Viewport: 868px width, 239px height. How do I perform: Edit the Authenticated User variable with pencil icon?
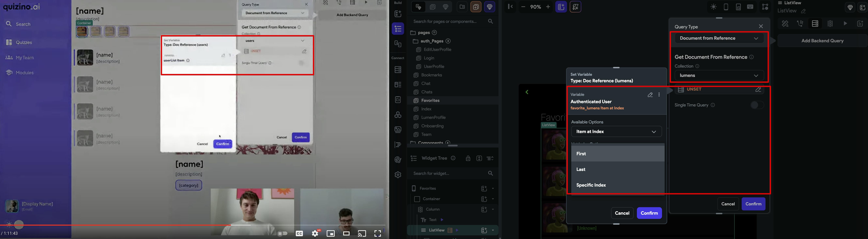[650, 95]
